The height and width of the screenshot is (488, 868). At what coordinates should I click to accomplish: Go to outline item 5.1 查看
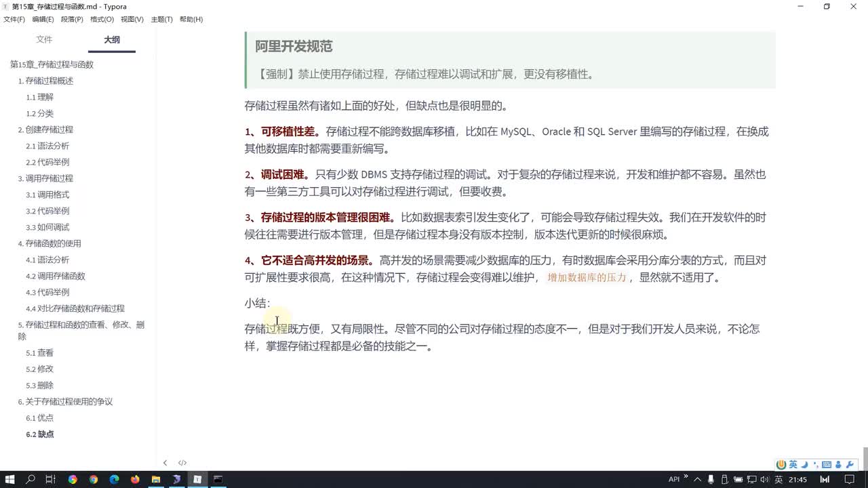click(39, 352)
